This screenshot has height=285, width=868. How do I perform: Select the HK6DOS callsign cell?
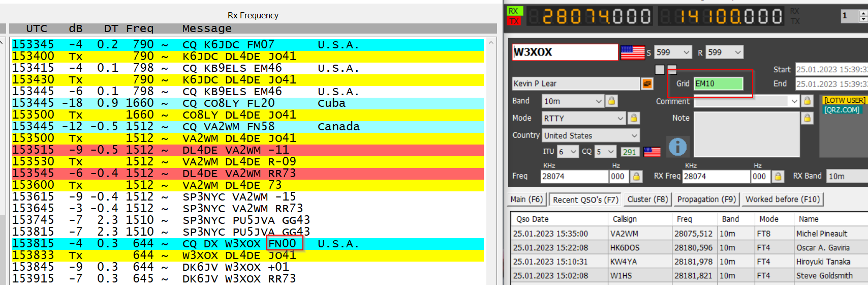(x=640, y=248)
